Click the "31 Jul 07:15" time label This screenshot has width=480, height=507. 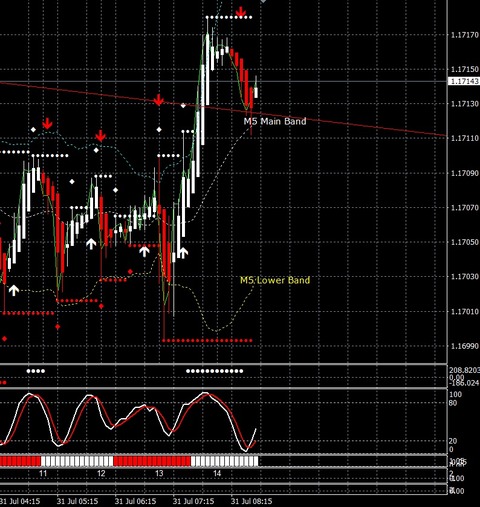193,501
